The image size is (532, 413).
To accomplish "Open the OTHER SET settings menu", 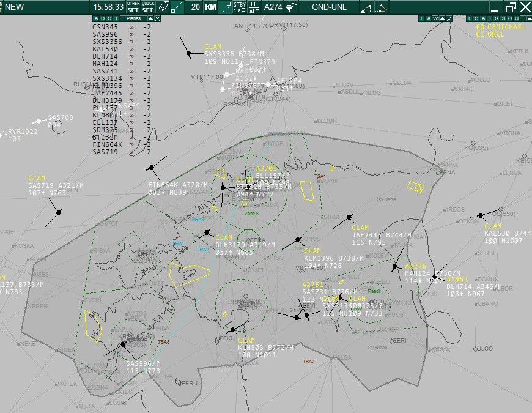I will (x=133, y=7).
